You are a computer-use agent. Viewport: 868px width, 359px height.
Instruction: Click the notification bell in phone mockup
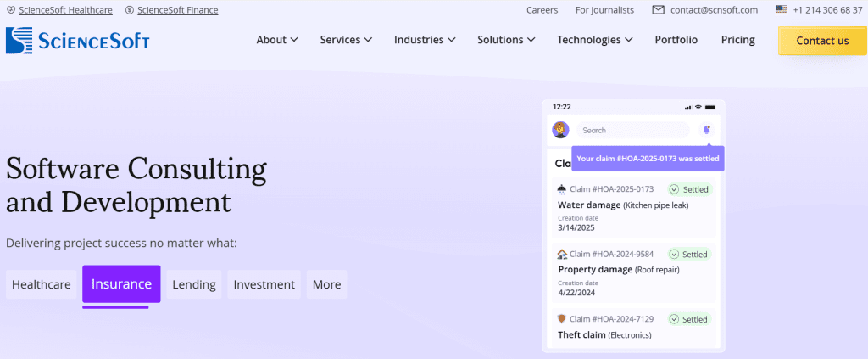pyautogui.click(x=706, y=130)
